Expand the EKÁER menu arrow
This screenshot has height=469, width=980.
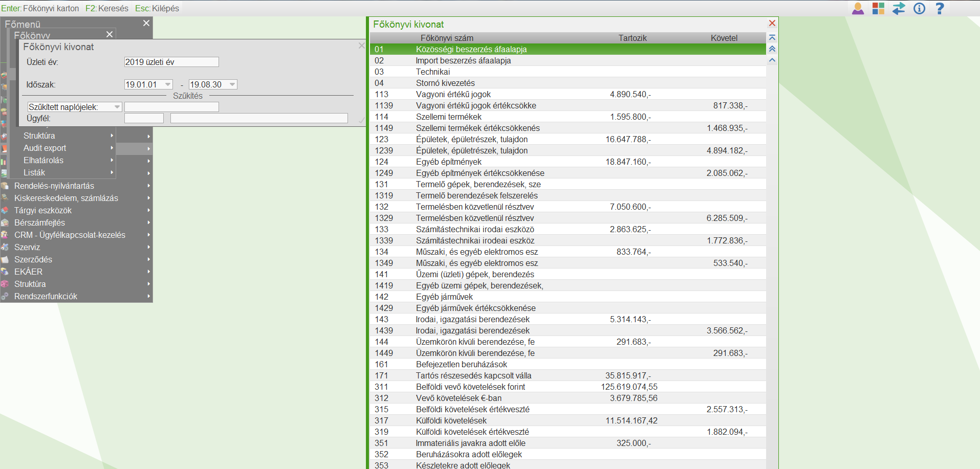pos(149,272)
